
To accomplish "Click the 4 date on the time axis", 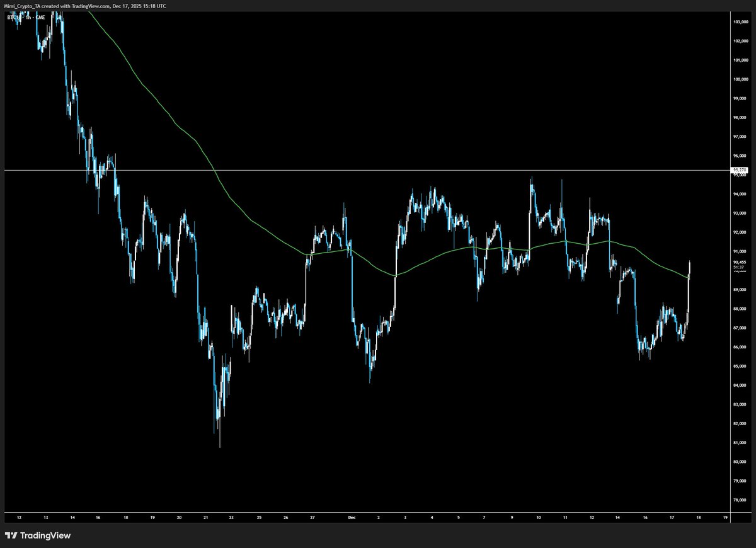I will click(432, 517).
